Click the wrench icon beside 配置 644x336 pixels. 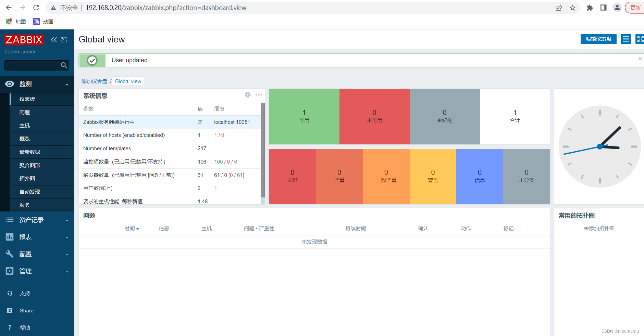10,254
